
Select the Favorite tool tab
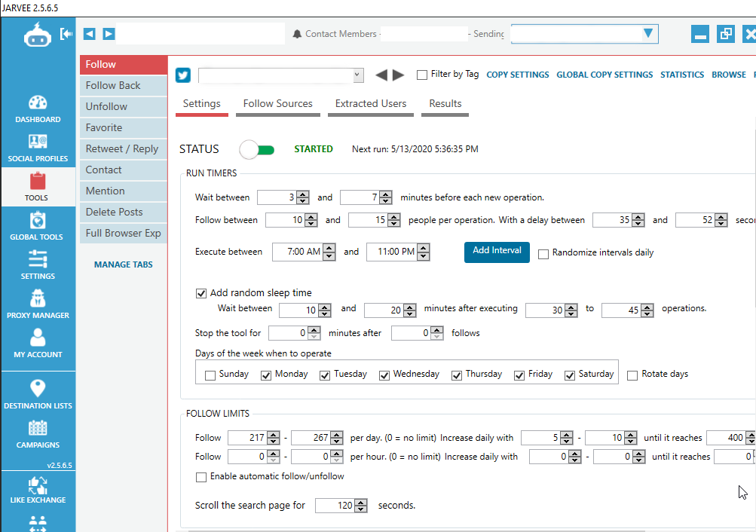pos(124,127)
